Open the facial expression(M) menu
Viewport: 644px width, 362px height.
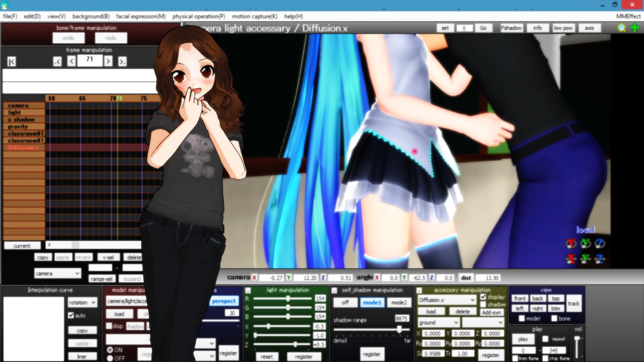pos(141,16)
